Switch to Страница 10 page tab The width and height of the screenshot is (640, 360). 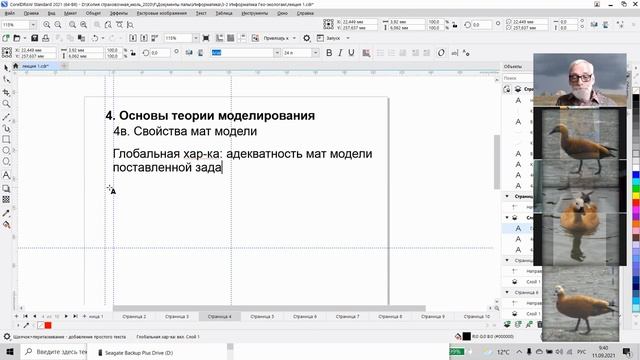[476, 316]
